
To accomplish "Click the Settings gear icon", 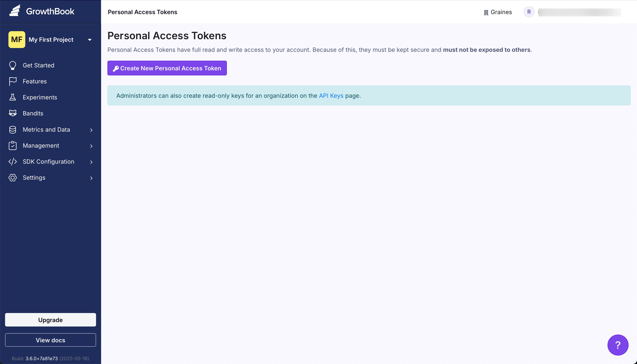I will point(12,178).
